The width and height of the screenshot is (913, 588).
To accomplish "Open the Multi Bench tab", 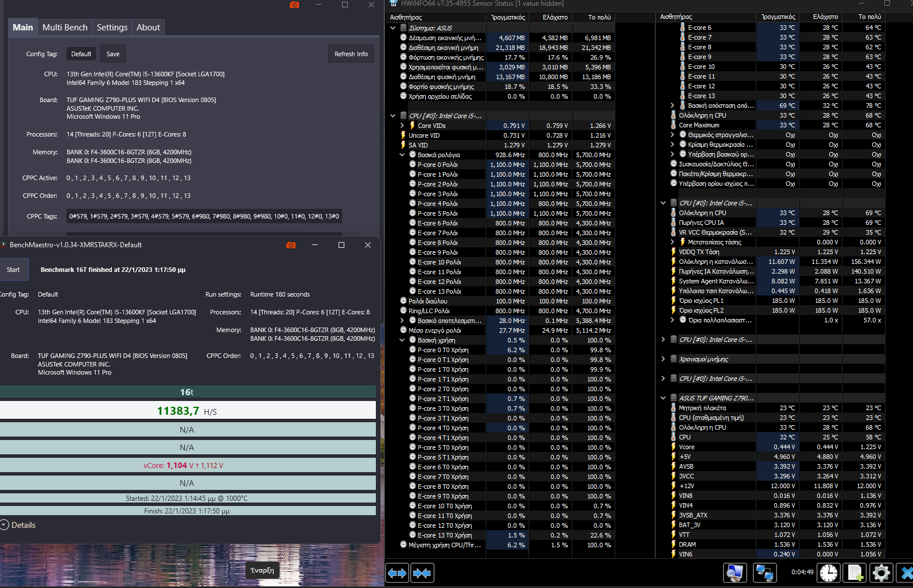I will tap(65, 28).
